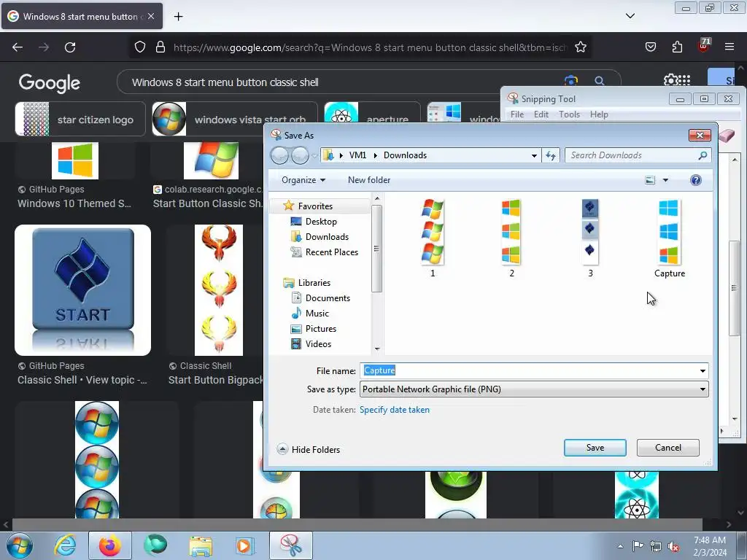747x560 pixels.
Task: Open Save As help question-mark icon
Action: coord(695,180)
